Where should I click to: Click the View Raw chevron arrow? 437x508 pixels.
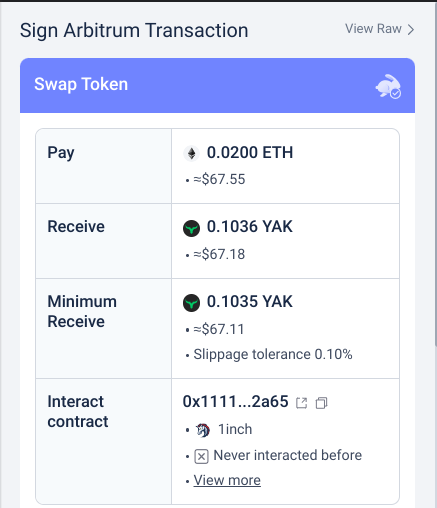pyautogui.click(x=411, y=29)
